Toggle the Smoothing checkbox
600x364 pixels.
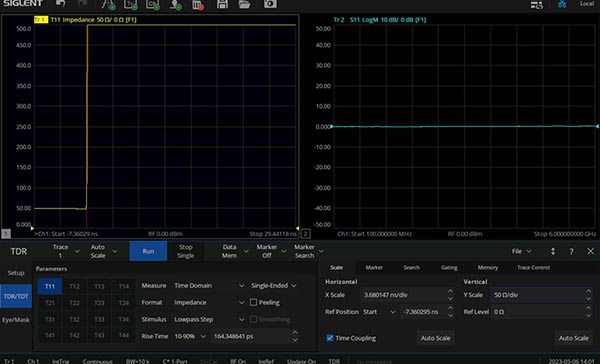[x=253, y=319]
